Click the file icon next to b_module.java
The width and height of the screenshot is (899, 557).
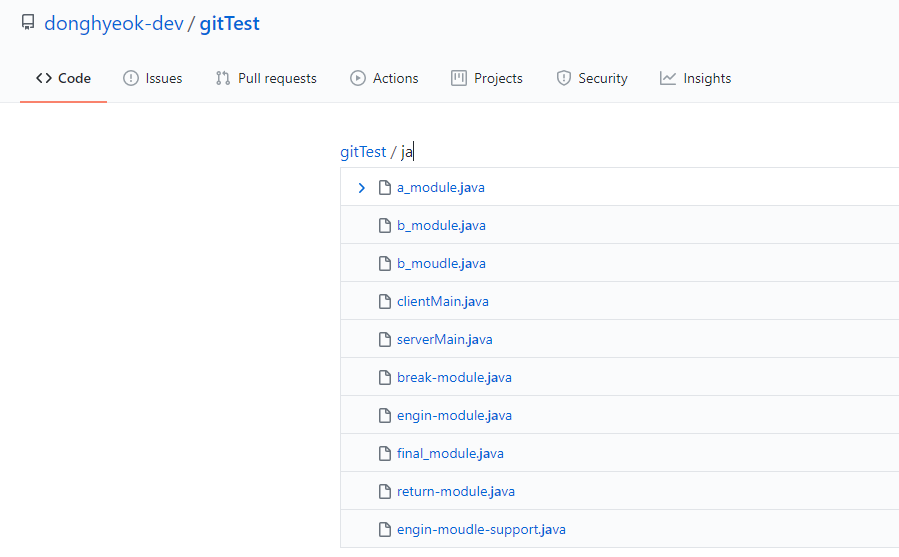point(385,225)
